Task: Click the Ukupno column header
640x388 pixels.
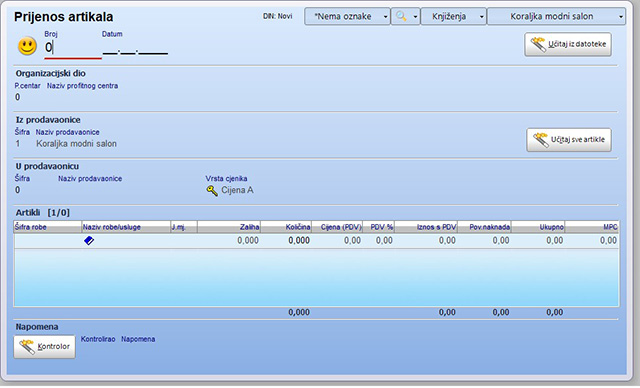Action: (538, 227)
